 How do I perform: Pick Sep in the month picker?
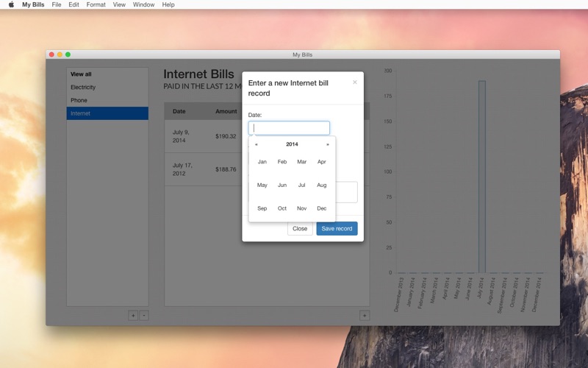click(262, 208)
